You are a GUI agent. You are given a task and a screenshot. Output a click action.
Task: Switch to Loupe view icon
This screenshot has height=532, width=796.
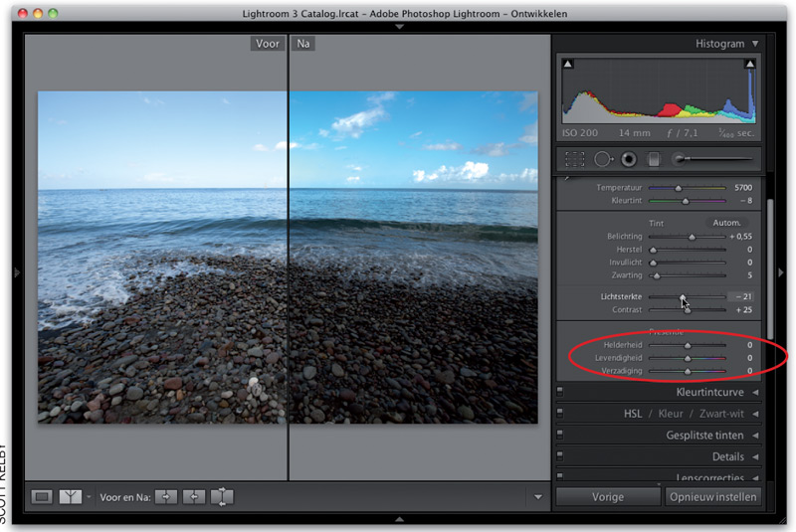tap(42, 497)
